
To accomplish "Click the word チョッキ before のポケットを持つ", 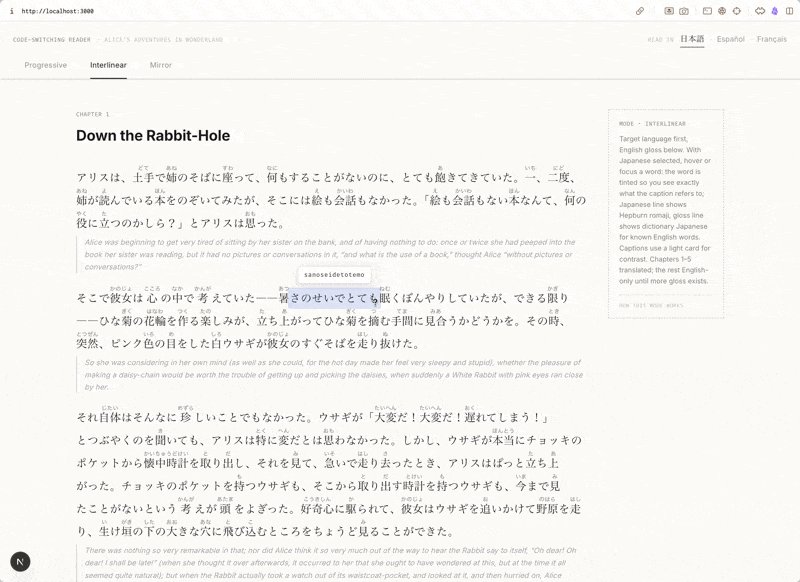I will [x=143, y=486].
